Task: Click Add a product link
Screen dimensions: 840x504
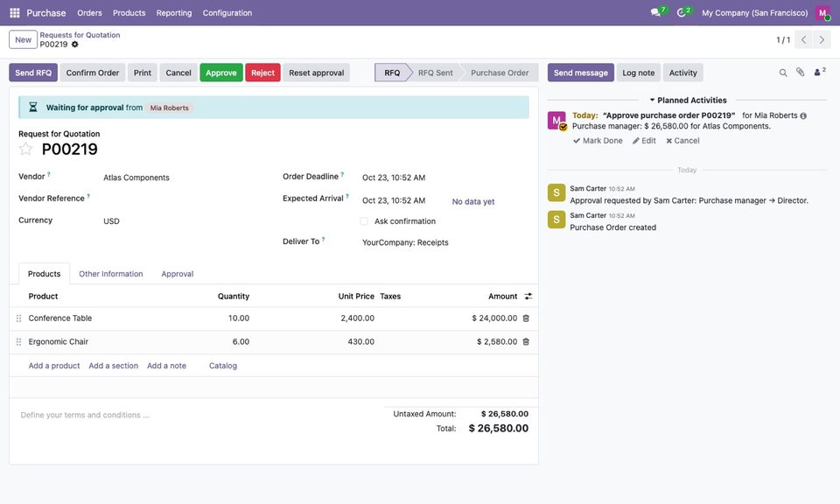Action: pyautogui.click(x=54, y=366)
